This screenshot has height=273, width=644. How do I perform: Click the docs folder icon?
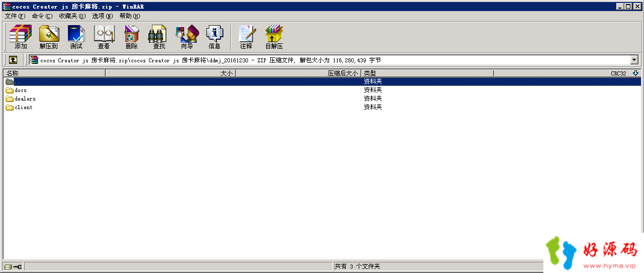pos(10,90)
